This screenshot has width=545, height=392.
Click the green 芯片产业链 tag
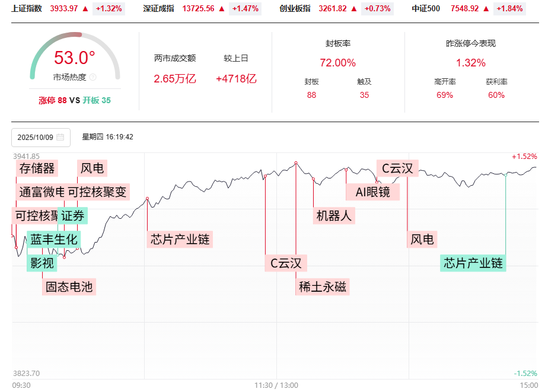point(473,263)
